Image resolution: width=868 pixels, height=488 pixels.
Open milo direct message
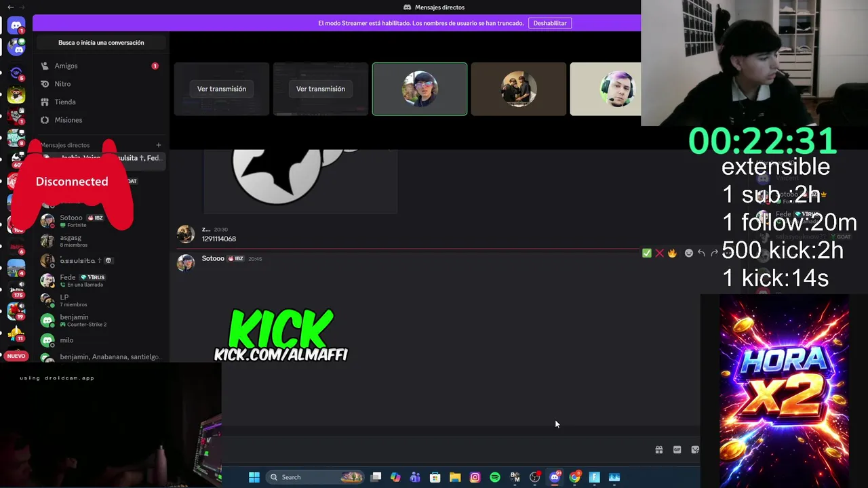[101, 340]
